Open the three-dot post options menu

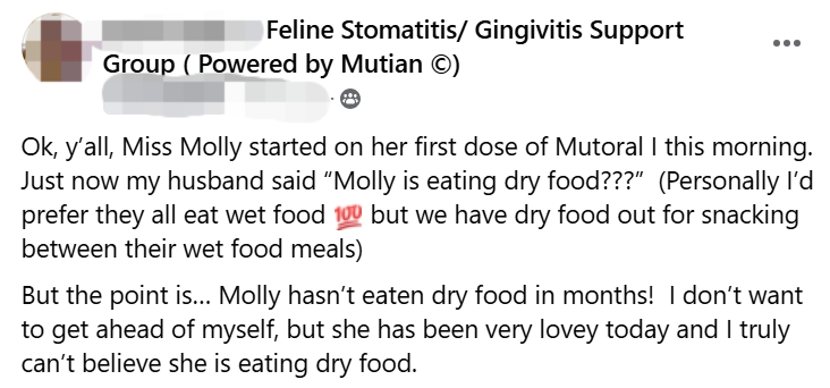(x=786, y=43)
